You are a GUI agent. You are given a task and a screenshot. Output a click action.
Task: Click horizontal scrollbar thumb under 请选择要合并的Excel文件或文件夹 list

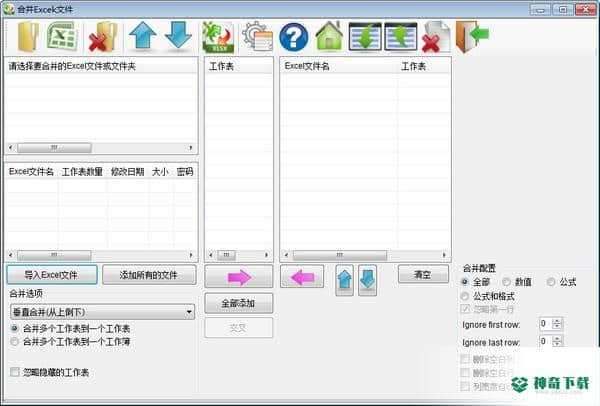click(54, 148)
